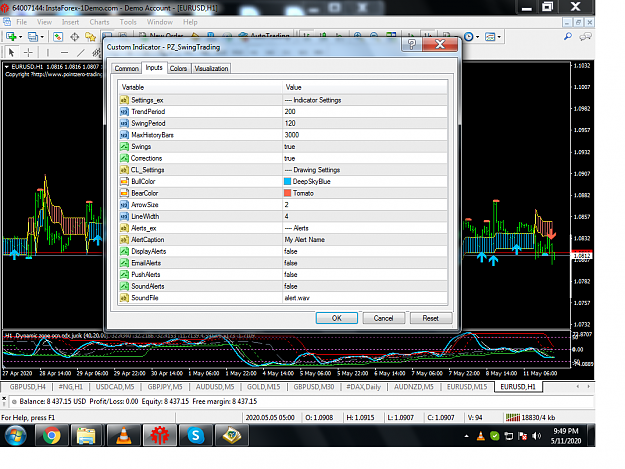Screen dimensions: 625x469
Task: Open VLC media player from the taskbar
Action: (x=124, y=435)
